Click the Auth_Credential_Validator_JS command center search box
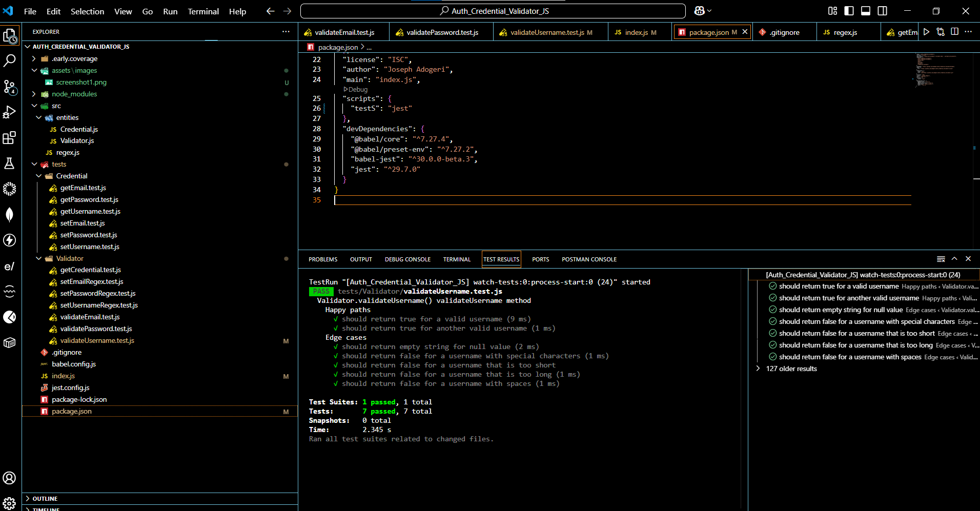 click(x=493, y=11)
